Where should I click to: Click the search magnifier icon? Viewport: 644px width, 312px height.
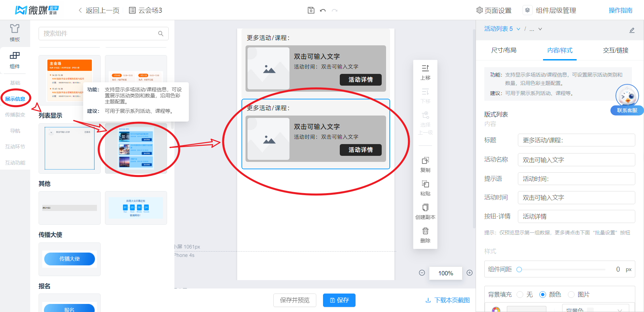(161, 34)
